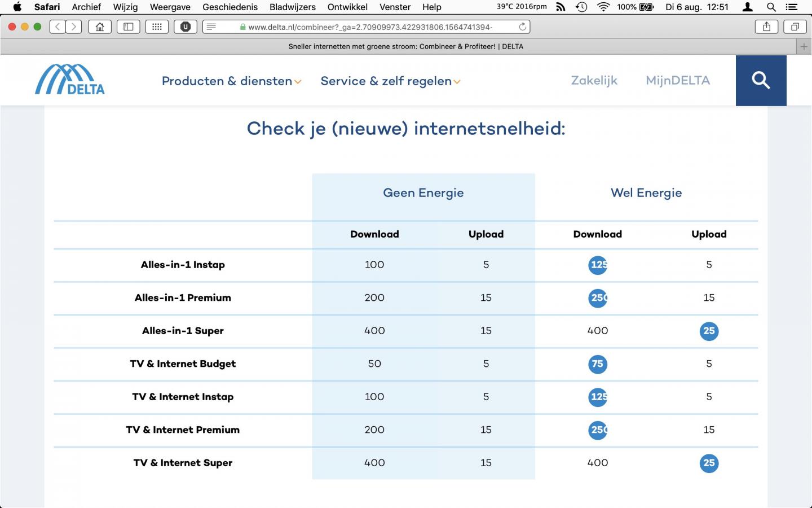Click the Wel Energie column header
Image resolution: width=812 pixels, height=508 pixels.
click(646, 192)
